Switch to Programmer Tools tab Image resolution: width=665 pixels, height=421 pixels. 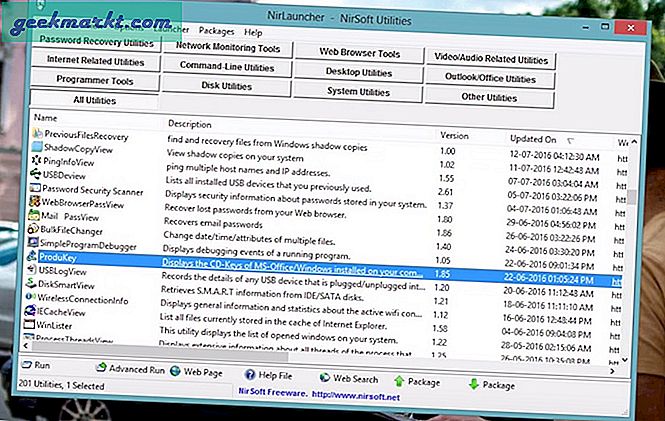tap(95, 80)
